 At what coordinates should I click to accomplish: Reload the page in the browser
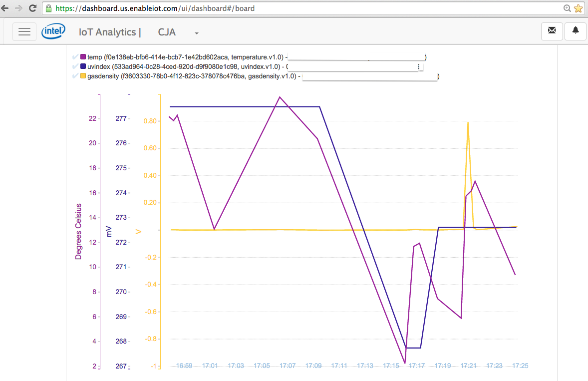[x=32, y=8]
